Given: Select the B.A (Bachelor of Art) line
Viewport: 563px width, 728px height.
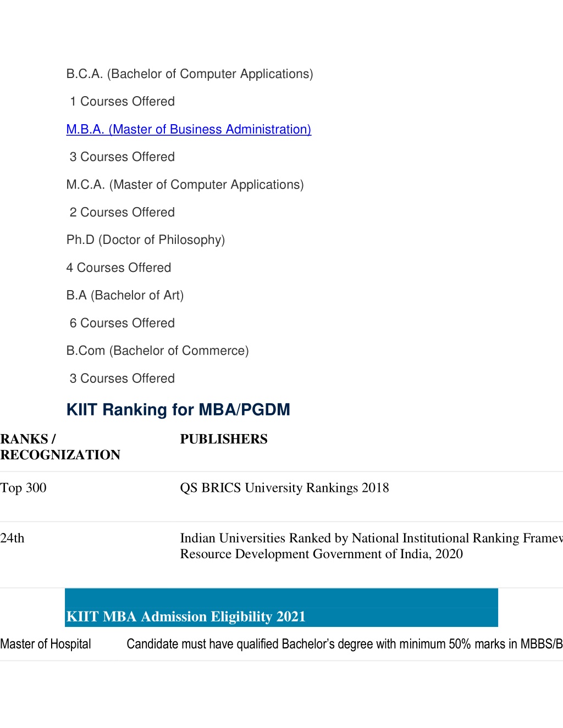Looking at the screenshot, I should 125,296.
